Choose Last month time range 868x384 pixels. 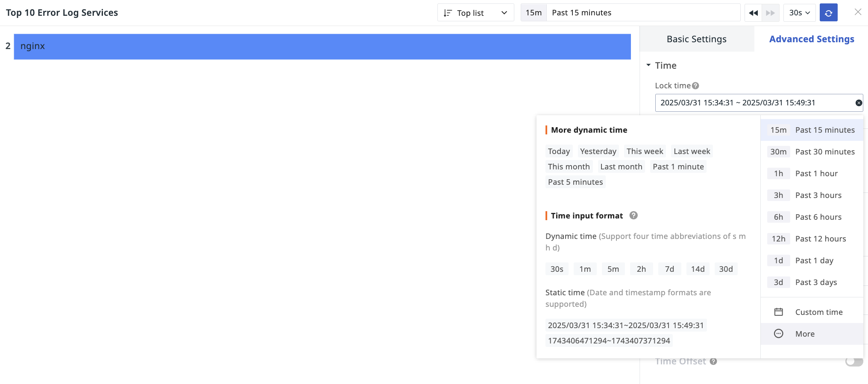point(621,166)
